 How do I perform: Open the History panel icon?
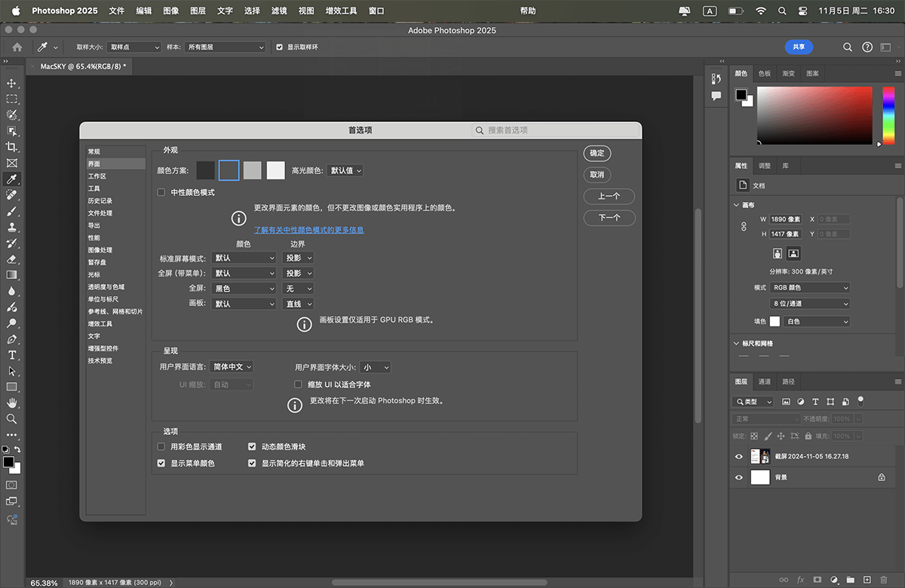coord(716,79)
